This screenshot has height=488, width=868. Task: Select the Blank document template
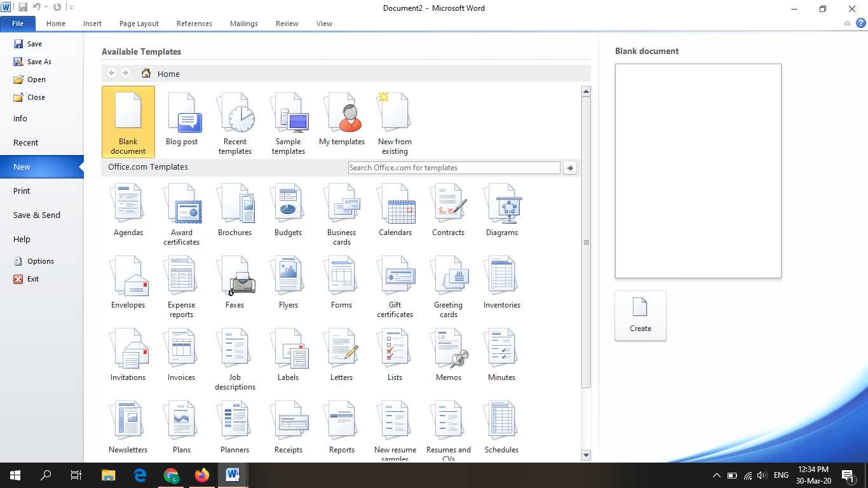click(128, 122)
